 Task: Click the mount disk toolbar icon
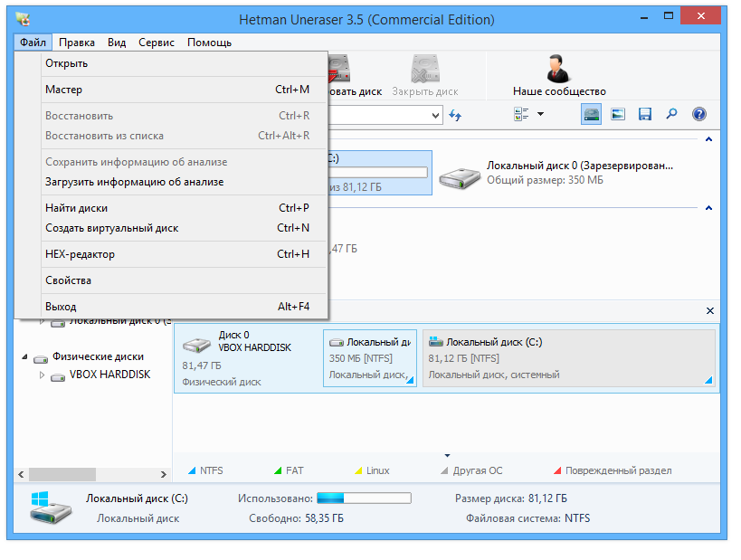pyautogui.click(x=340, y=69)
